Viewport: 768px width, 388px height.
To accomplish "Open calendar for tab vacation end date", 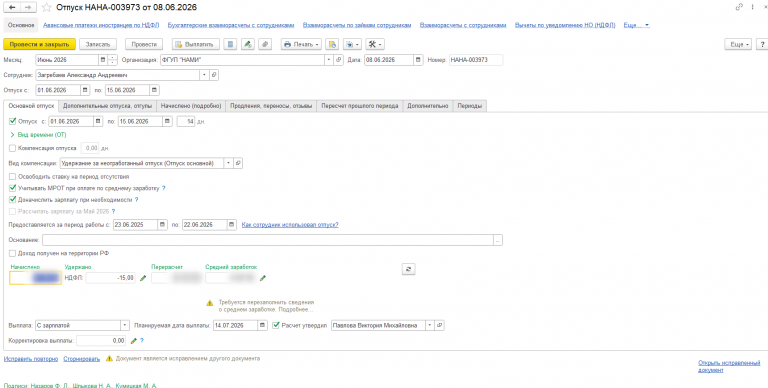I will pos(168,121).
